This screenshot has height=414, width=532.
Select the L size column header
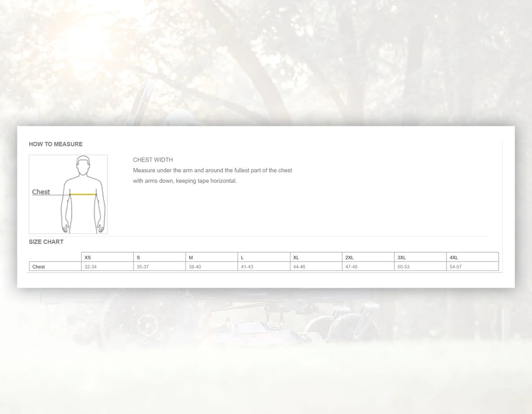[x=243, y=257]
